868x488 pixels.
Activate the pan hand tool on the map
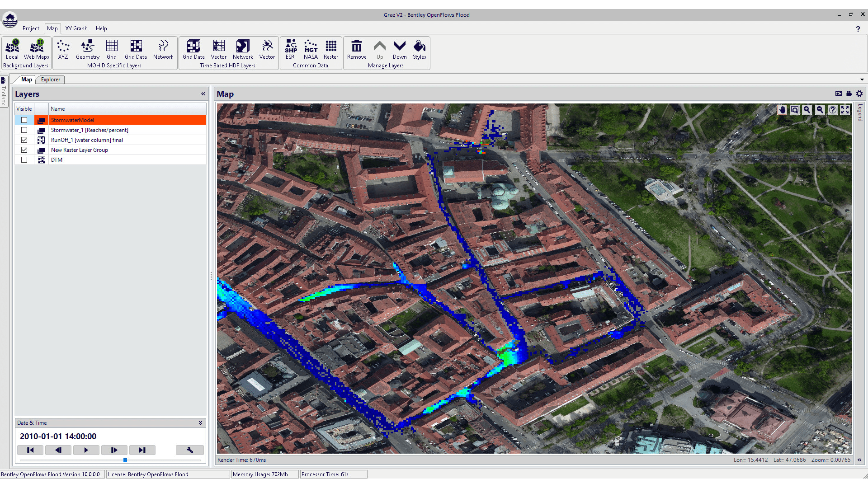782,110
